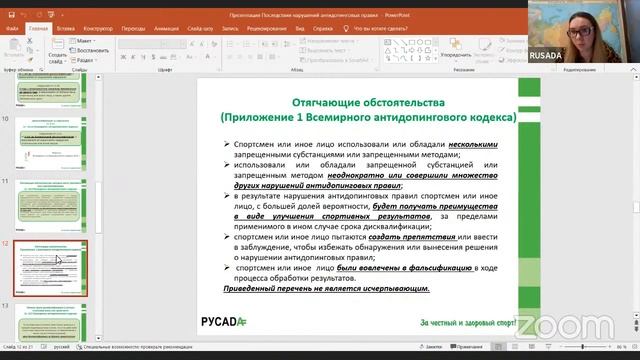This screenshot has width=640, height=360.
Task: Select the triangle shape in gallery
Action: click(387, 51)
